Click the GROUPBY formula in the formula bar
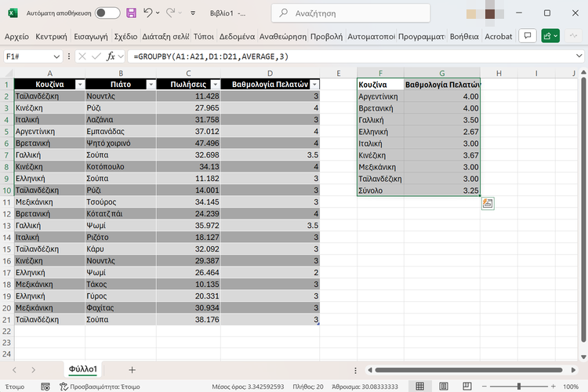The width and height of the screenshot is (588, 392). pyautogui.click(x=211, y=56)
